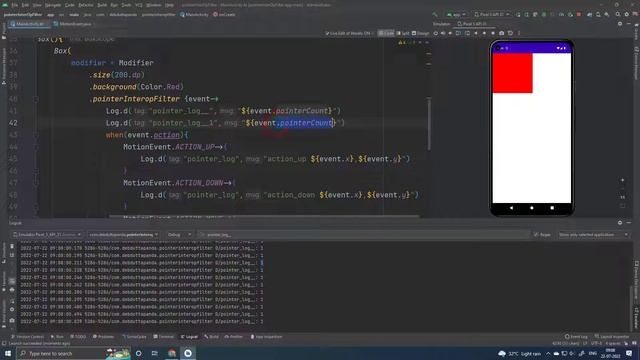
Task: Click the highlighted pointerCount on line 42
Action: click(x=306, y=123)
